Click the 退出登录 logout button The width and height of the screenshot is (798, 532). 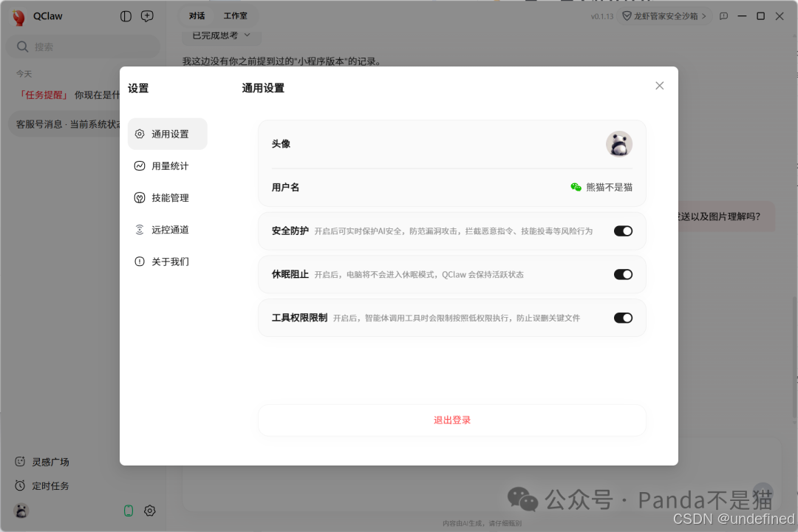(451, 419)
